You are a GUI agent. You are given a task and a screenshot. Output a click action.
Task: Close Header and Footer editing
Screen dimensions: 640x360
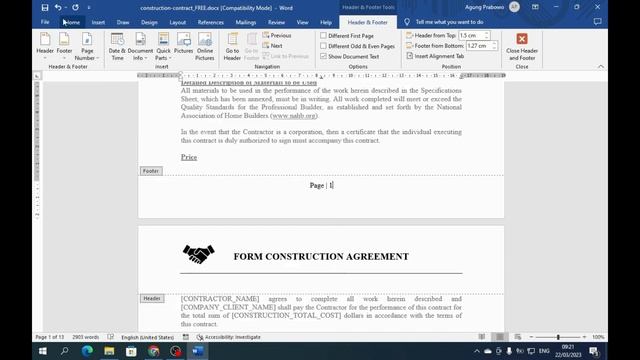click(x=522, y=47)
